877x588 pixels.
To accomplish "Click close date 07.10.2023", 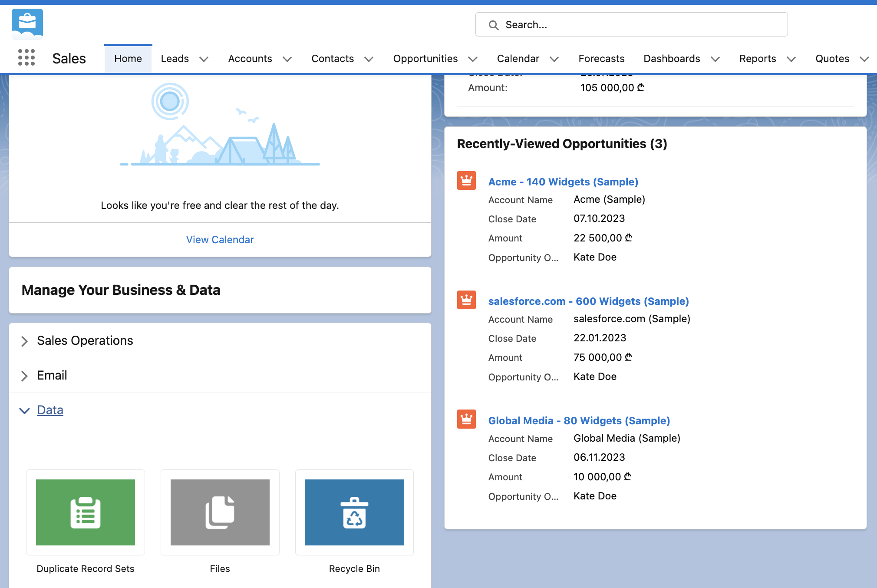I will [x=599, y=218].
